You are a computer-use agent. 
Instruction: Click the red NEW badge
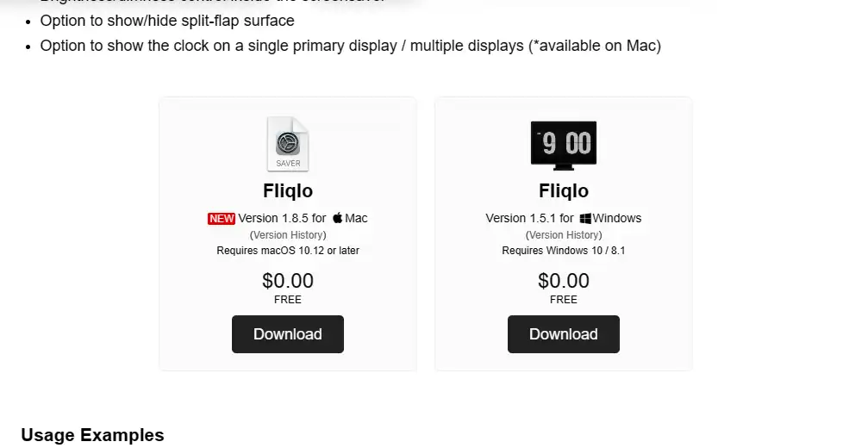click(x=222, y=218)
